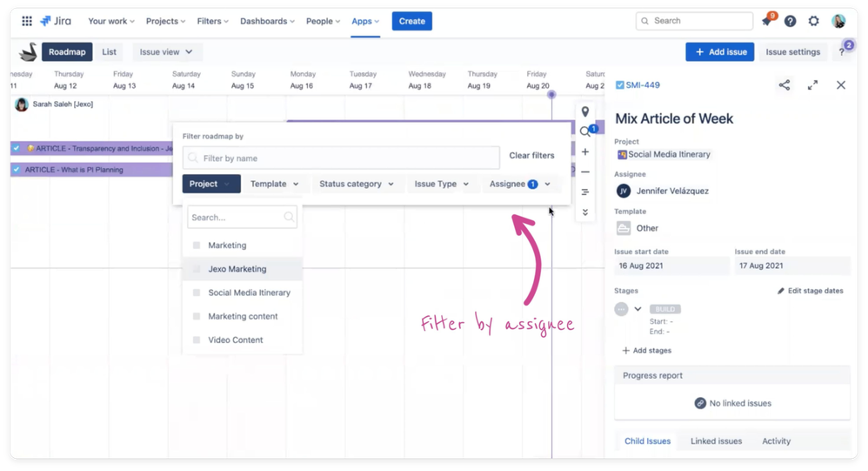Click the SMI-449 issue type icon
Image resolution: width=868 pixels, height=471 pixels.
(620, 84)
